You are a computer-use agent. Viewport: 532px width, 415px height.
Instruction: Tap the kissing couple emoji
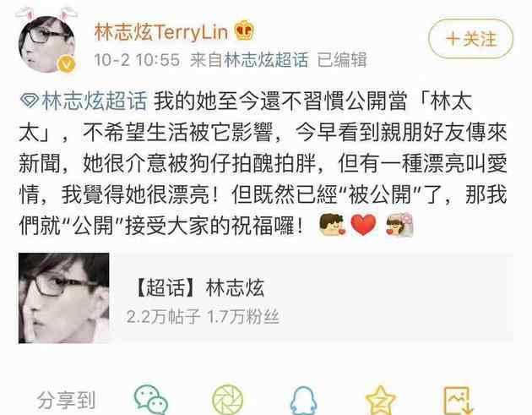pyautogui.click(x=333, y=225)
